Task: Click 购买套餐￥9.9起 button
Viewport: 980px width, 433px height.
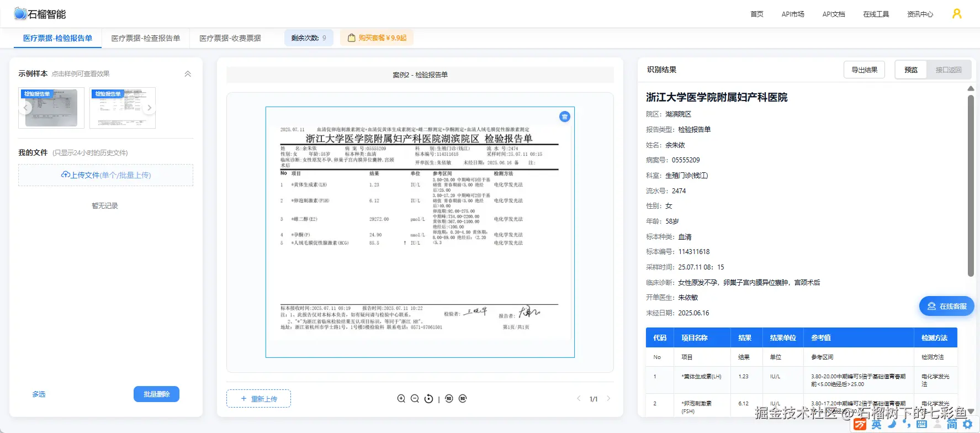Action: pos(377,38)
